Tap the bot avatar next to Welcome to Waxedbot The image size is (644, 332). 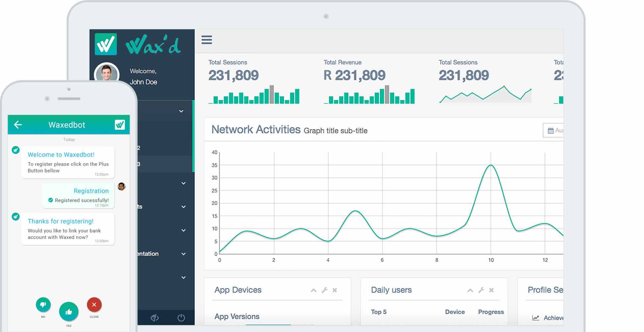15,150
